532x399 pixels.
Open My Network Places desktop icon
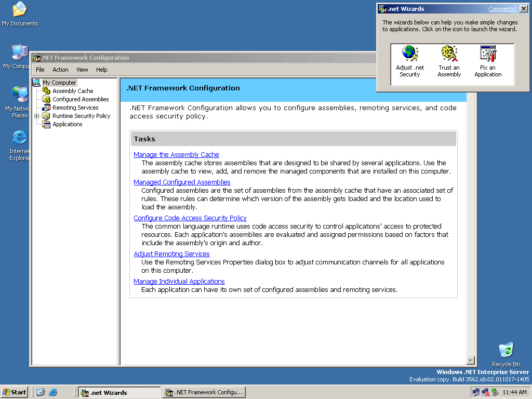tap(20, 95)
